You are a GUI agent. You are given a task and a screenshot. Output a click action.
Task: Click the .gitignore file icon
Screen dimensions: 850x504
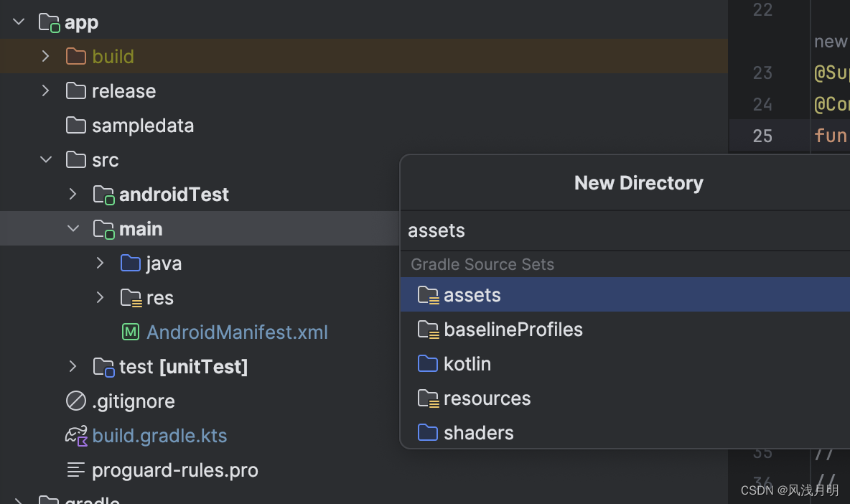(x=76, y=401)
